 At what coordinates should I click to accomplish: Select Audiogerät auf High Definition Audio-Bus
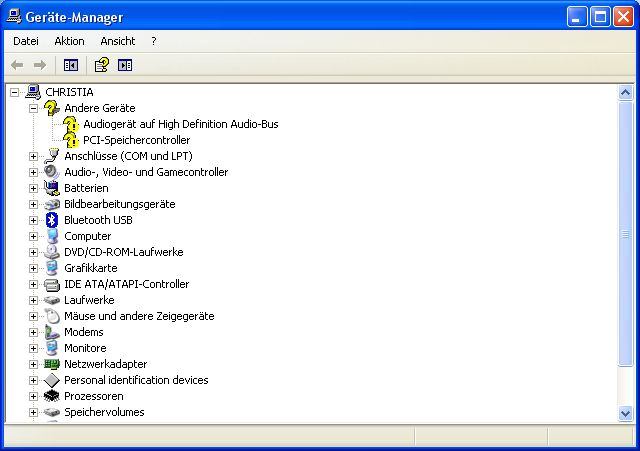[180, 124]
